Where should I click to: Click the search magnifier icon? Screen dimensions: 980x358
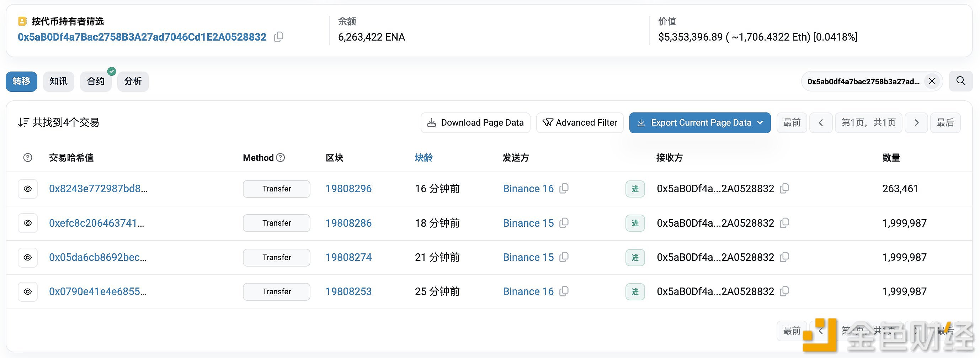coord(960,81)
